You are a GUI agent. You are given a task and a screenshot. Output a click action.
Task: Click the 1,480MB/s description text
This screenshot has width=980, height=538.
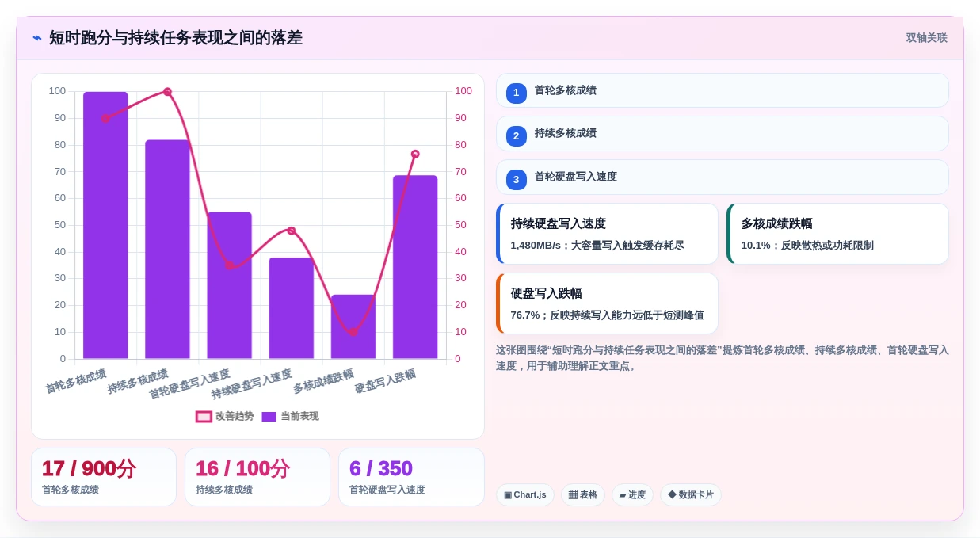(x=597, y=246)
